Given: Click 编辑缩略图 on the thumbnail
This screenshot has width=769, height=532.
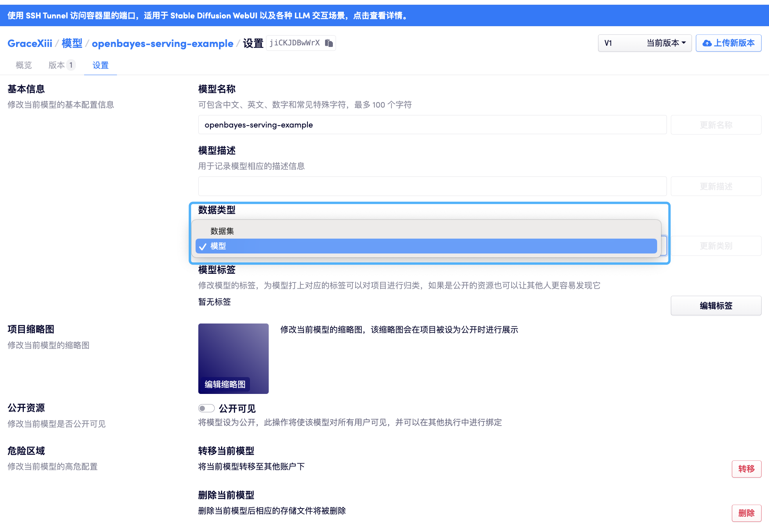Looking at the screenshot, I should pyautogui.click(x=225, y=384).
